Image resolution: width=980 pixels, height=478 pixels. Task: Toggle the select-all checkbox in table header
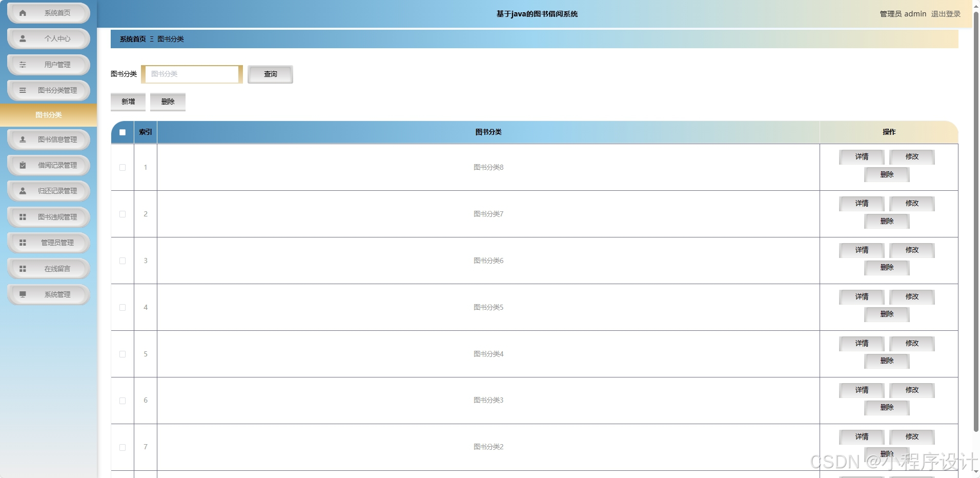[122, 132]
